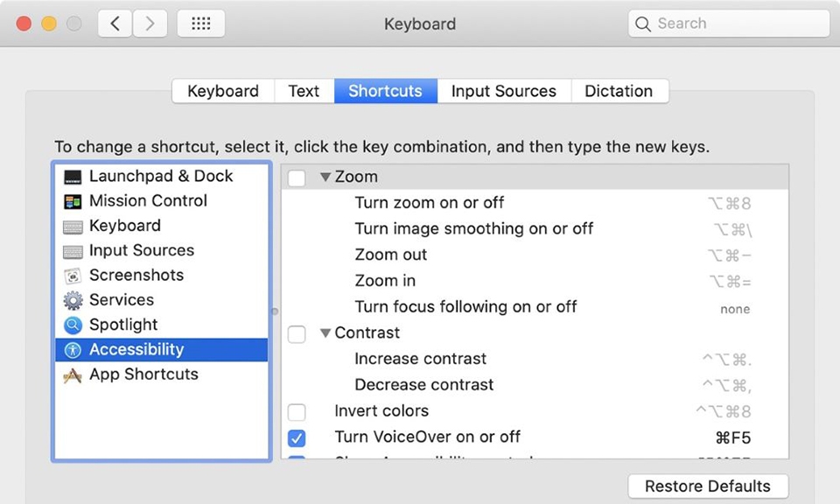Open the Dictation tab
Image resolution: width=840 pixels, height=504 pixels.
[619, 91]
